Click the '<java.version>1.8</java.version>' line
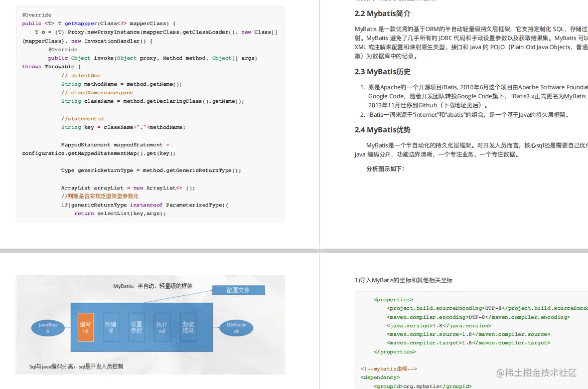The height and width of the screenshot is (389, 588). coord(439,326)
